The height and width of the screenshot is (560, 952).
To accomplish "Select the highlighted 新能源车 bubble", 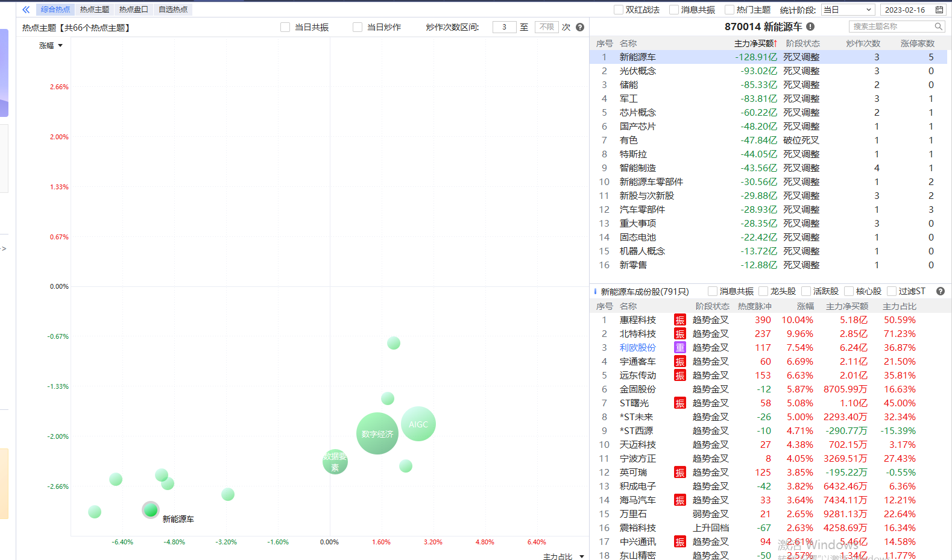I will (151, 510).
